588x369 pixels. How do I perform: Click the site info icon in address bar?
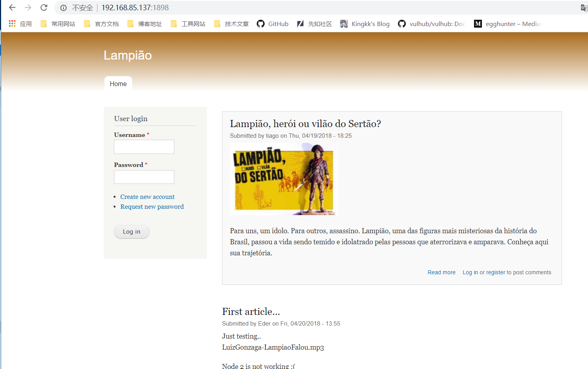tap(63, 8)
